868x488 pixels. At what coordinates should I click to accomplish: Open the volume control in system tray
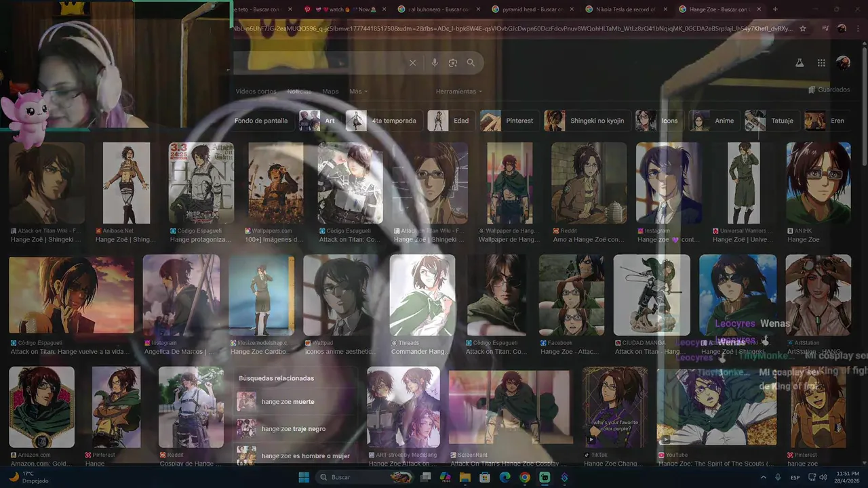click(823, 477)
